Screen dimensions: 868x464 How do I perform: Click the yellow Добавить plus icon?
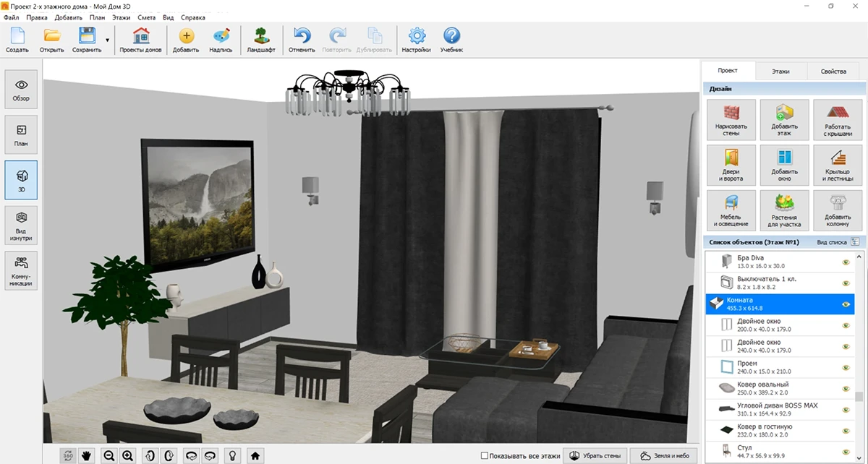(186, 40)
